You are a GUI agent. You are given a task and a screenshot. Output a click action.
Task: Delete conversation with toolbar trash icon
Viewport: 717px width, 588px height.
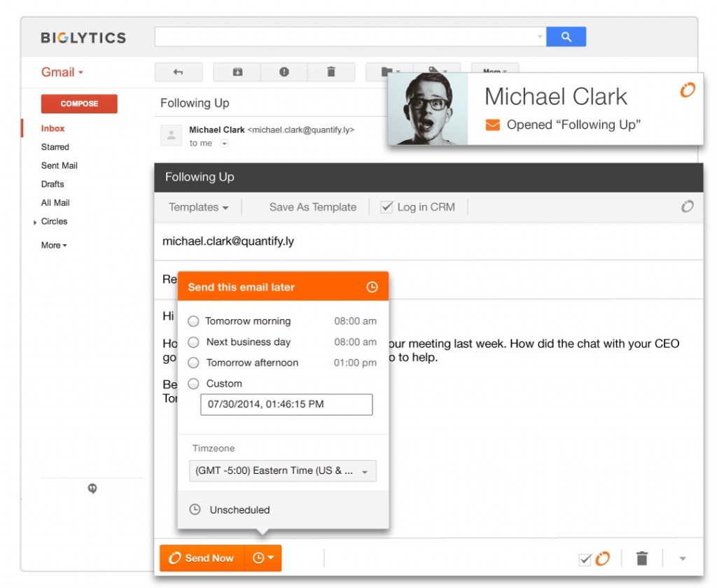pyautogui.click(x=331, y=72)
